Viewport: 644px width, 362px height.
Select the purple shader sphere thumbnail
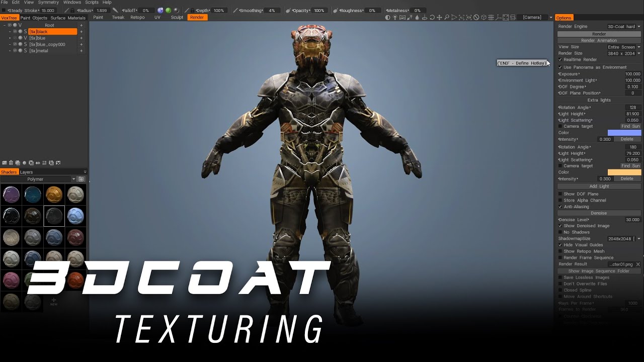(11, 194)
